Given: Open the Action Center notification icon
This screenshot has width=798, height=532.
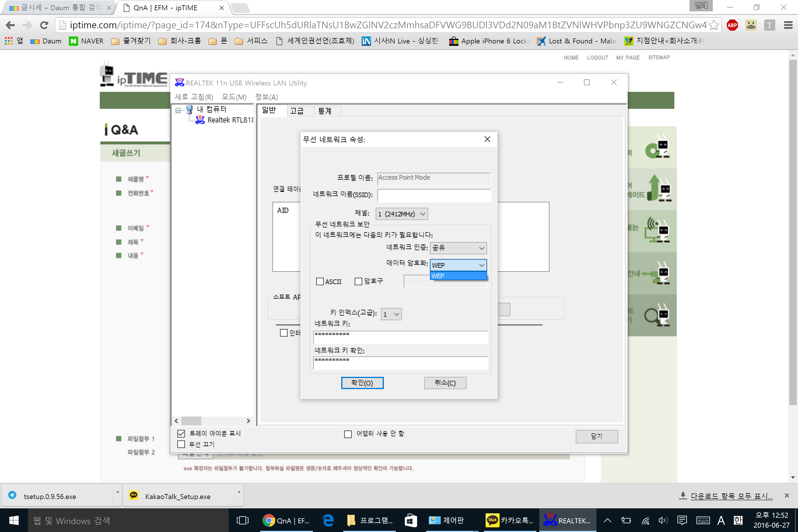Looking at the screenshot, I should click(682, 520).
